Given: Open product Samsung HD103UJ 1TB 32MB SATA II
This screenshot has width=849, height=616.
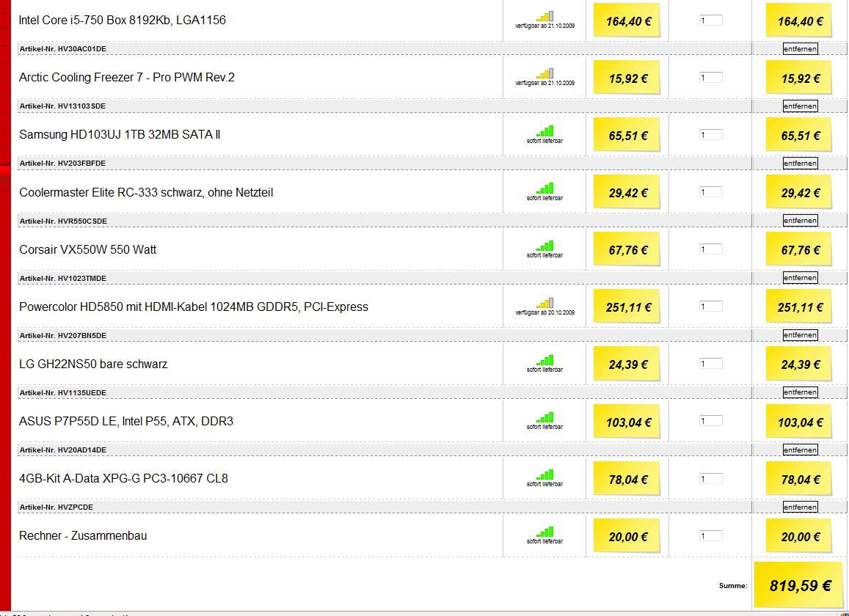Looking at the screenshot, I should [x=120, y=135].
